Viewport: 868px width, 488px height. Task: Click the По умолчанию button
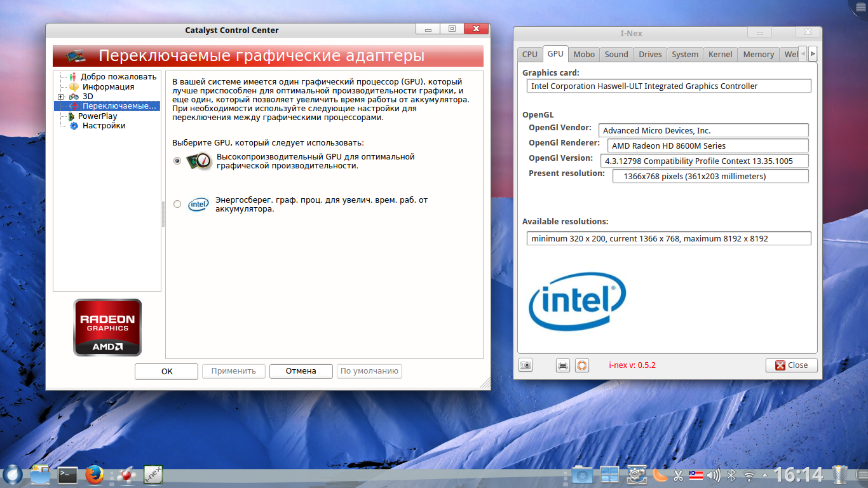pyautogui.click(x=369, y=371)
